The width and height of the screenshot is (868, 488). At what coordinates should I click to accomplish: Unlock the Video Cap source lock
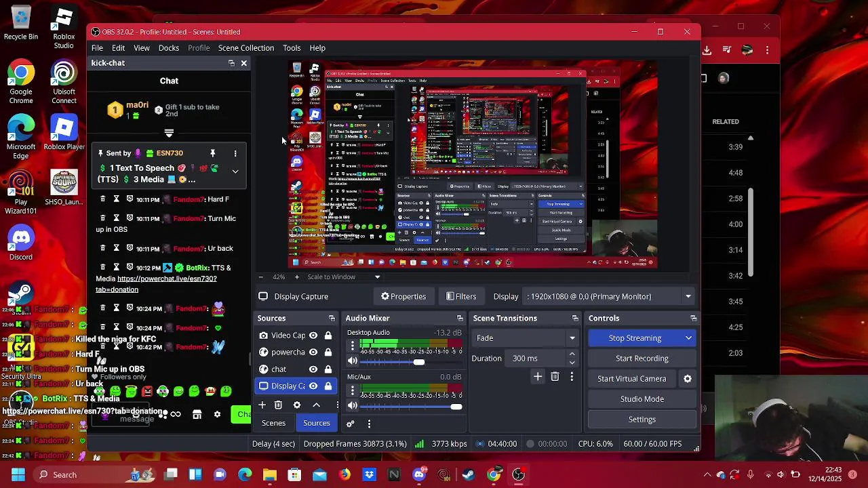click(328, 335)
